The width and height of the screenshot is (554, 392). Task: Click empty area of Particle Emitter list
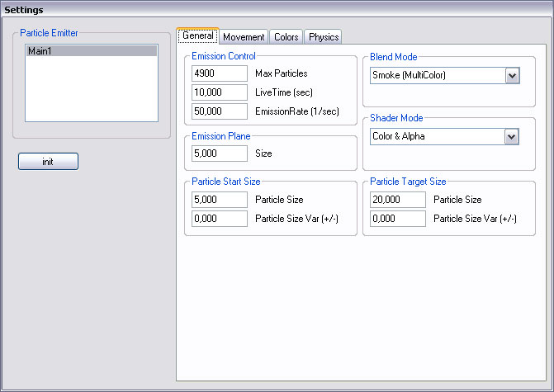(x=91, y=91)
